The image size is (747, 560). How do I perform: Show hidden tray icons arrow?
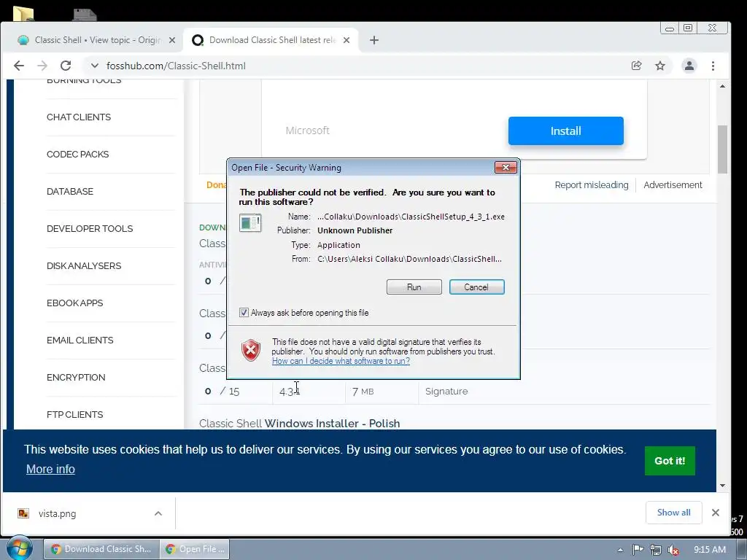[620, 550]
